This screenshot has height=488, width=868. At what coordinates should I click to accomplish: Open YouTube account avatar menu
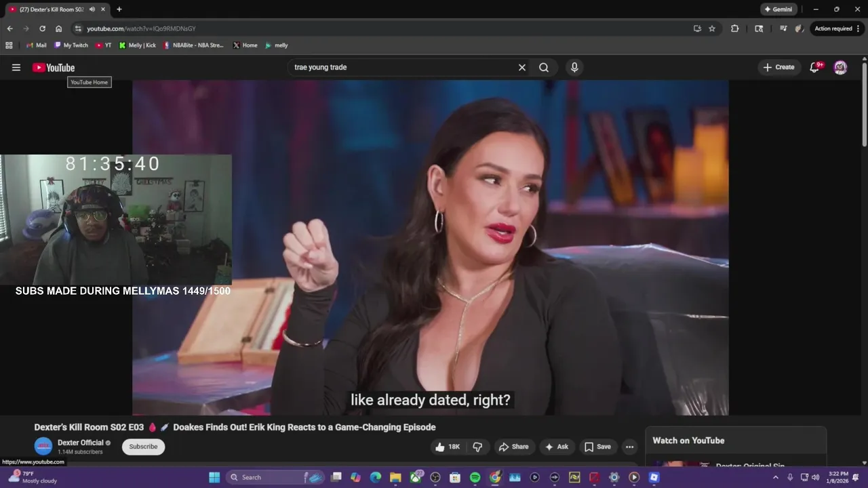[840, 67]
